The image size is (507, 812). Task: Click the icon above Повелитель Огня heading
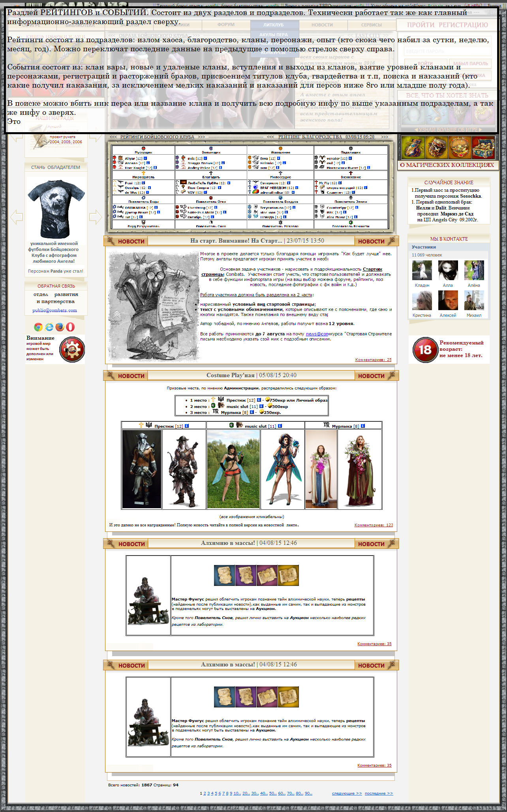tap(211, 198)
